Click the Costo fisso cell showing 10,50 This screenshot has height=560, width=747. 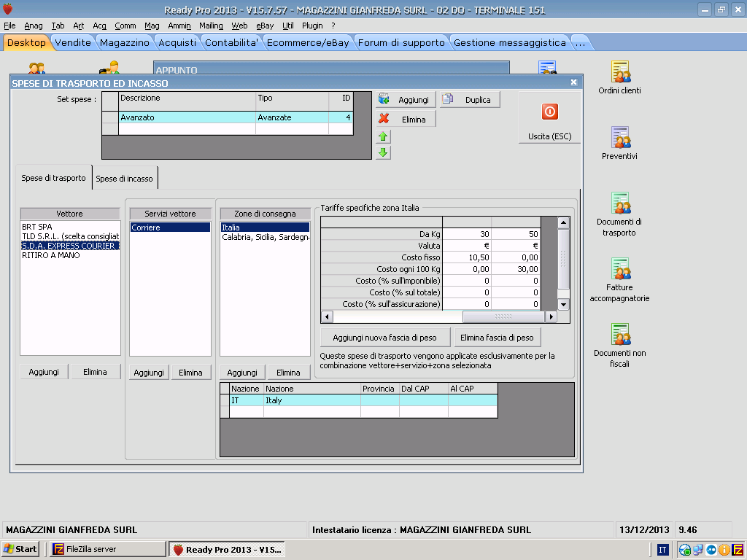[x=467, y=257]
